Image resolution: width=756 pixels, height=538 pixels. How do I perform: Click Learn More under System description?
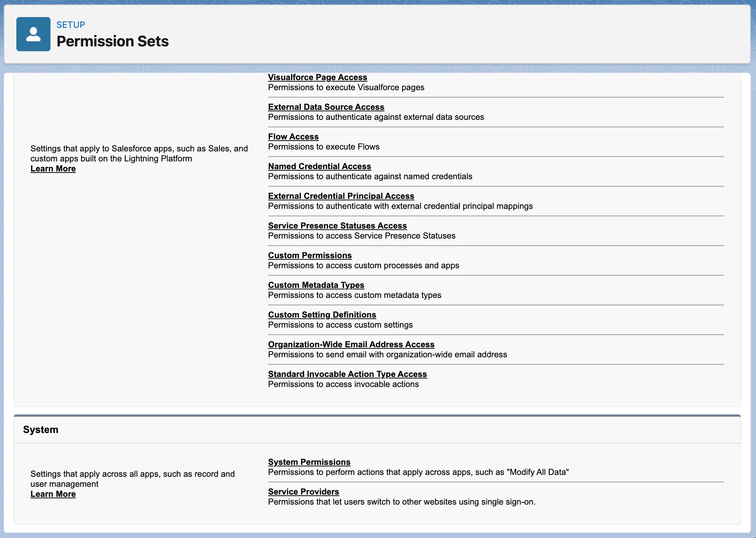click(53, 494)
